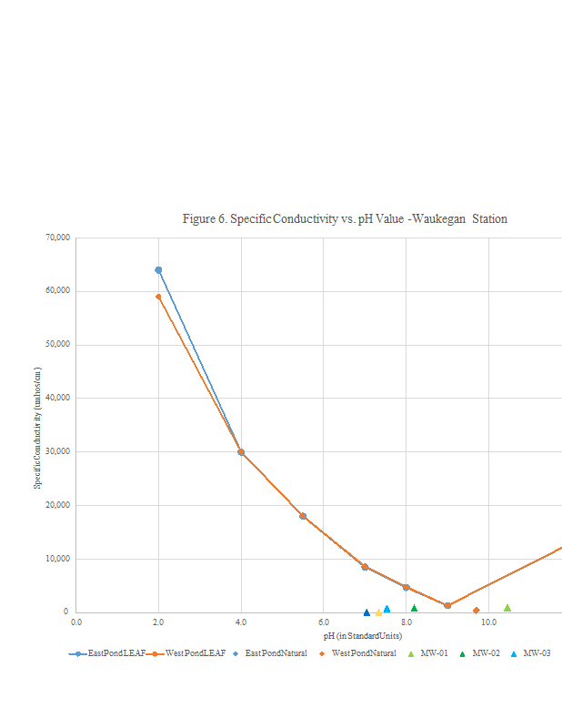Image resolution: width=562 pixels, height=728 pixels.
Task: Click the orange diamond marker near pH 9.7
Action: click(x=476, y=611)
